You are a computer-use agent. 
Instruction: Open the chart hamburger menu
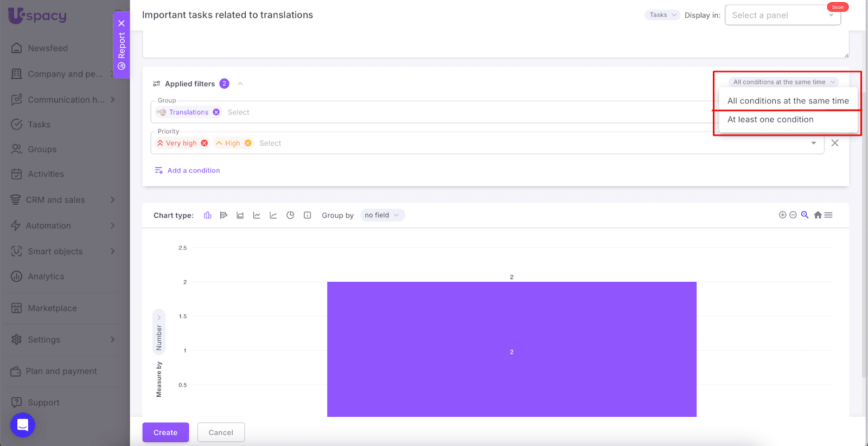pos(828,215)
